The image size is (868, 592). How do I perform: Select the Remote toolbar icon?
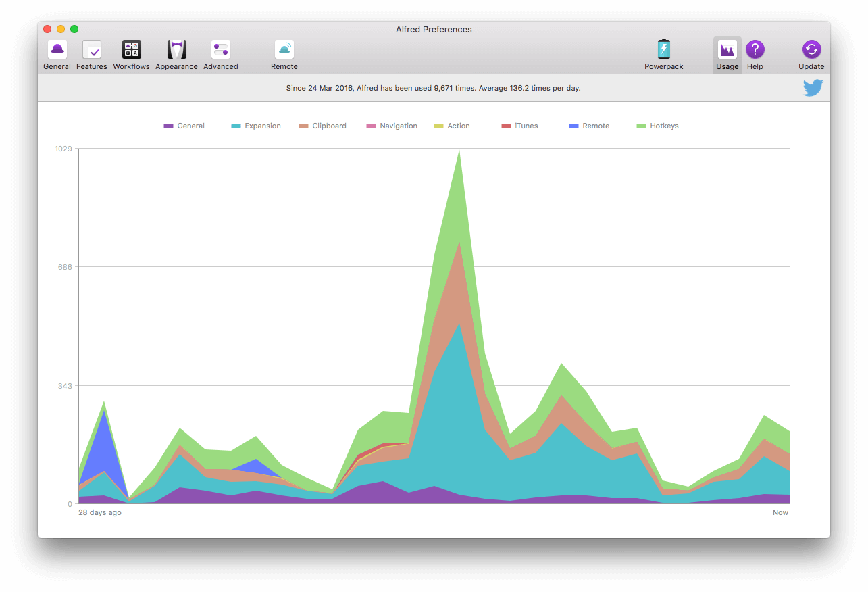[284, 55]
